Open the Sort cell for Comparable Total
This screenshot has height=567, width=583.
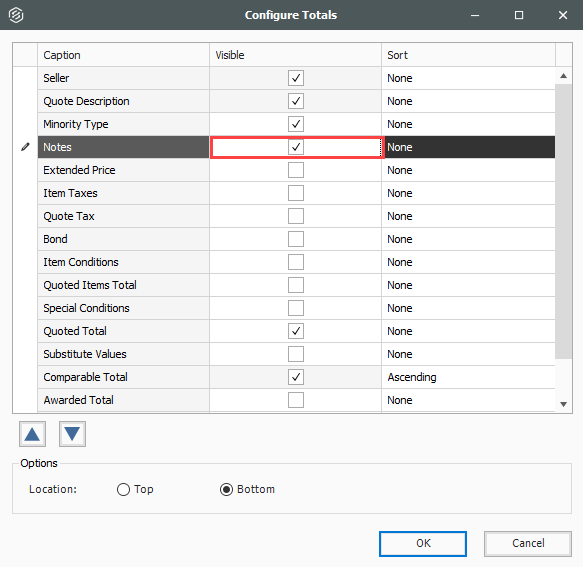468,377
